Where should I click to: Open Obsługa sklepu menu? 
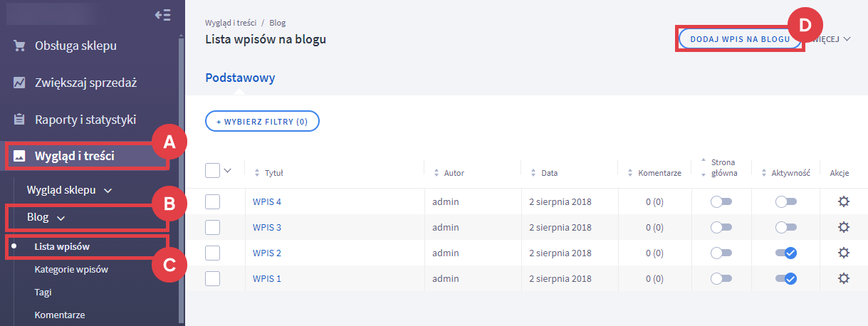coord(75,46)
